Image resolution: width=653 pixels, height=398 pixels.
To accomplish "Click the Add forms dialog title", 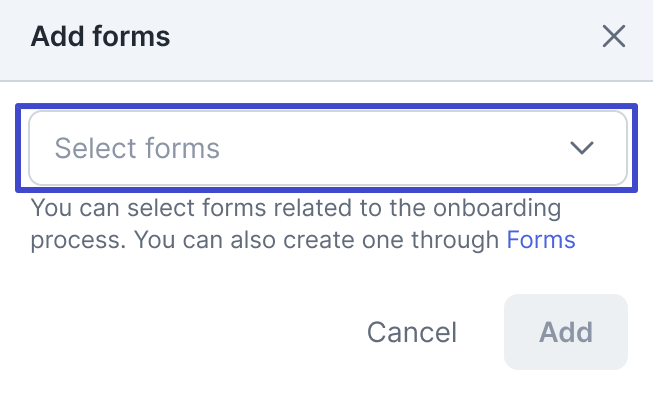I will point(100,36).
